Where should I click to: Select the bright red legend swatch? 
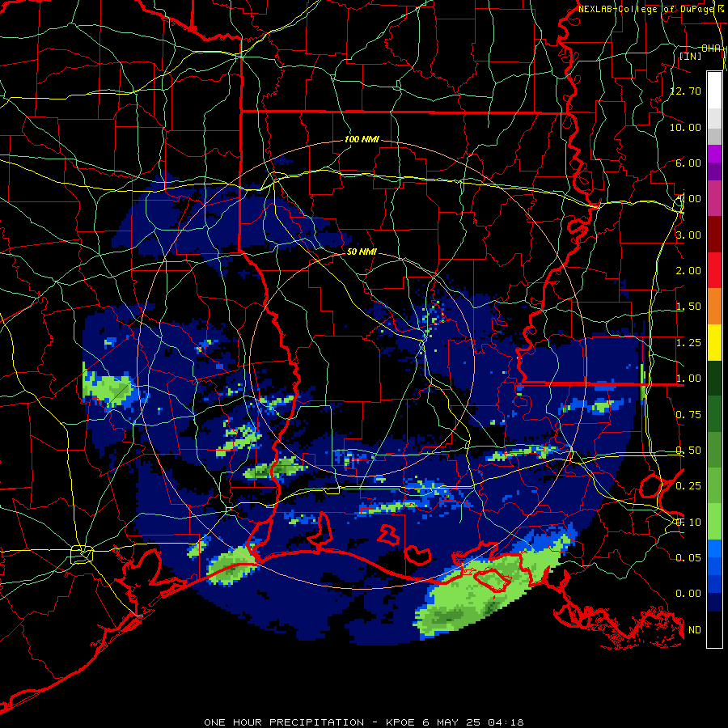(x=714, y=270)
